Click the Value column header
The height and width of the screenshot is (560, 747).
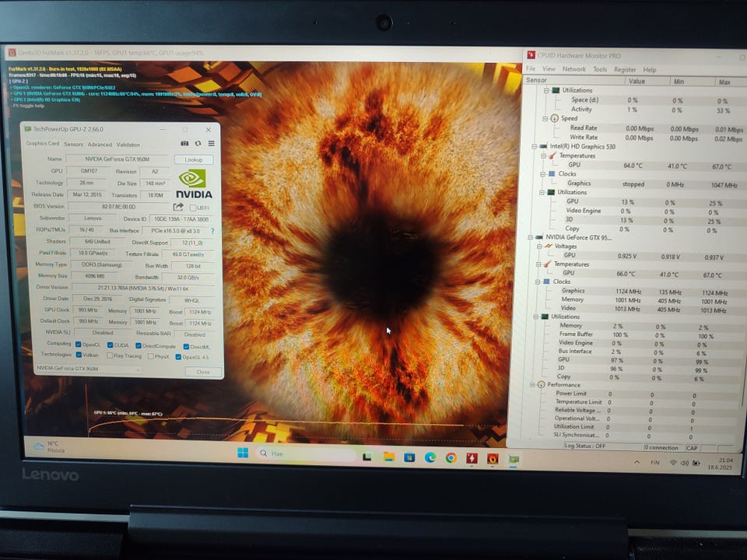[647, 82]
